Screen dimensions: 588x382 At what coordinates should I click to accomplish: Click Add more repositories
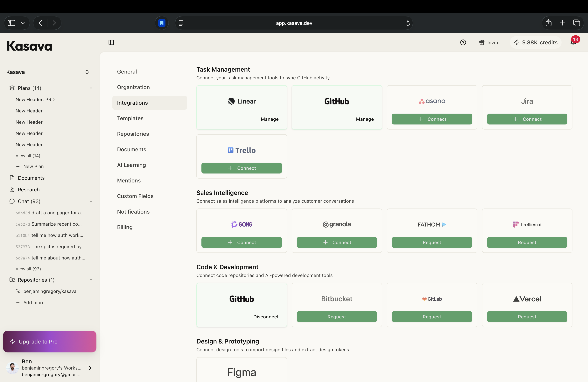point(30,303)
